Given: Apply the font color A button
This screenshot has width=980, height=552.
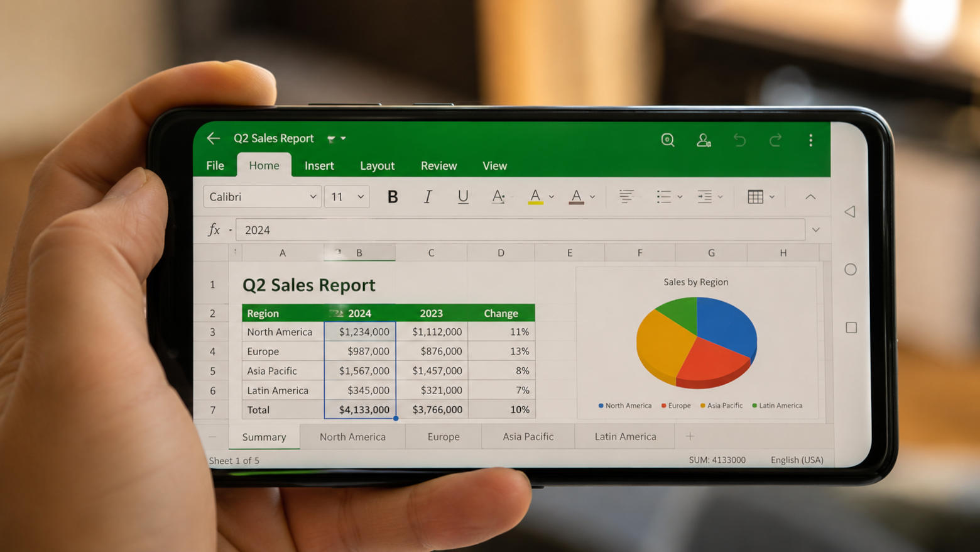Looking at the screenshot, I should (x=576, y=197).
